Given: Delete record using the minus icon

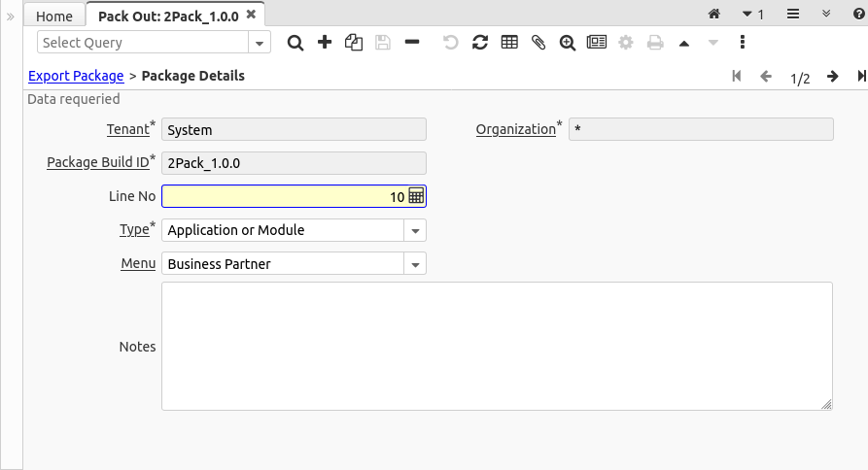Looking at the screenshot, I should (412, 43).
